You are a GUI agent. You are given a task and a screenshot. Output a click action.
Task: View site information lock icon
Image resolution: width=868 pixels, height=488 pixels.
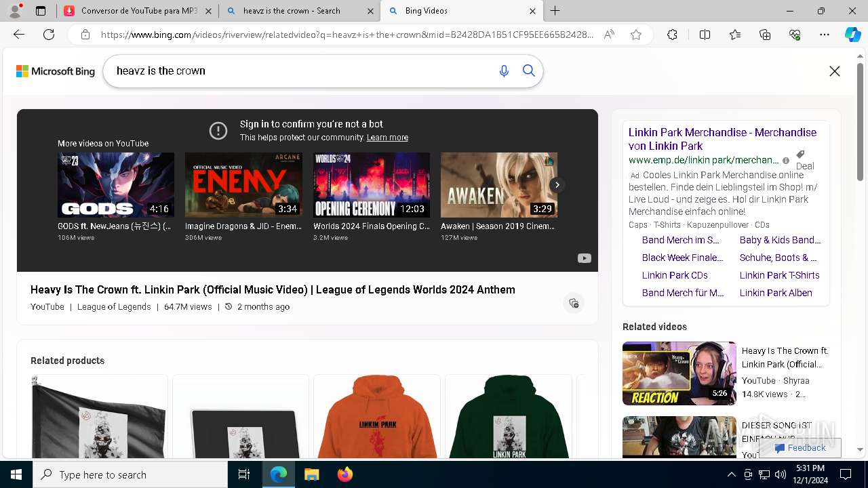coord(85,35)
